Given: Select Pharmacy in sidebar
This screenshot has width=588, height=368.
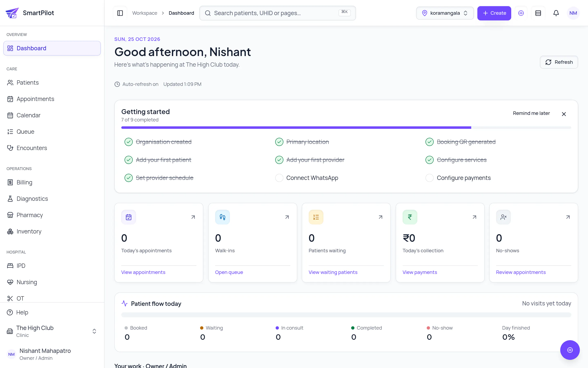Looking at the screenshot, I should [52, 215].
